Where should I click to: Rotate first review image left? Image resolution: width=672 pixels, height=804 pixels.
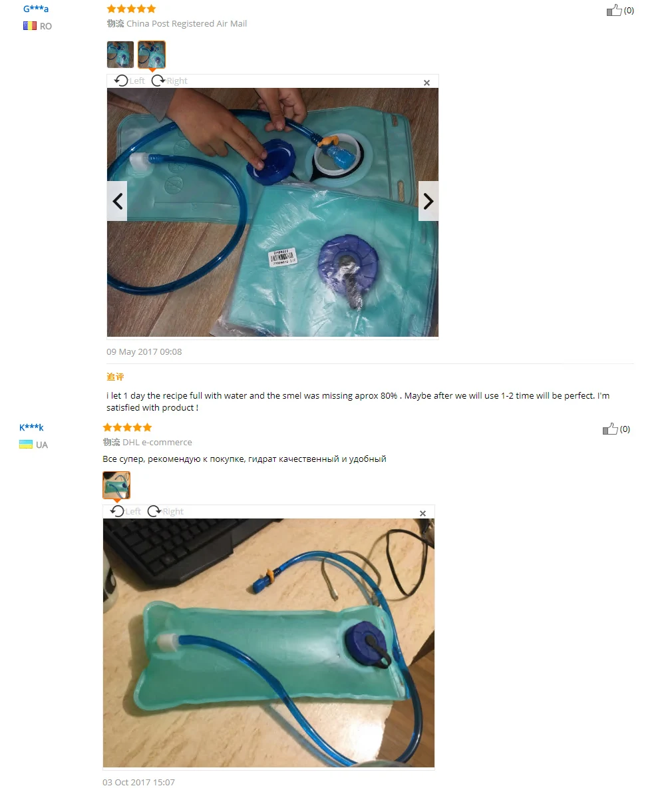click(129, 81)
